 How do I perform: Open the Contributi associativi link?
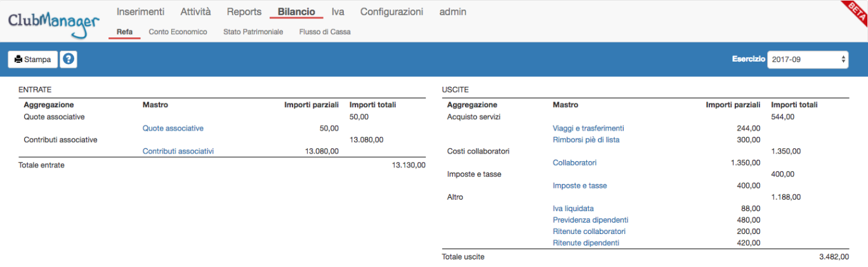[x=178, y=151]
